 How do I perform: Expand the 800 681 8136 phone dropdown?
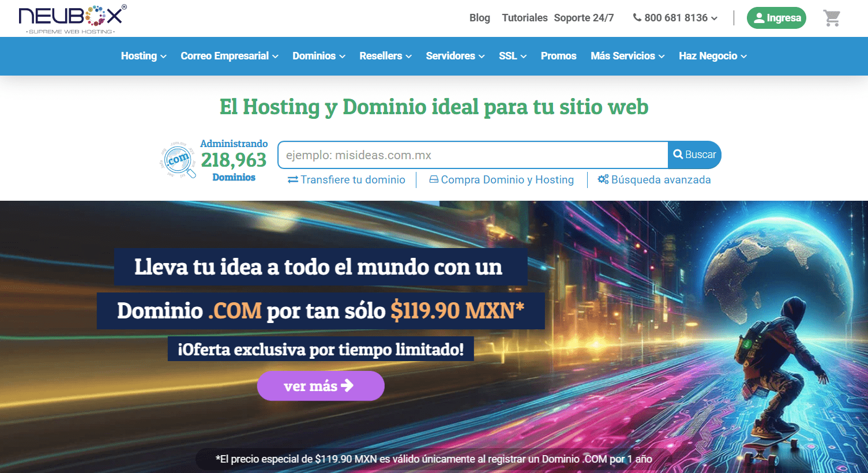pyautogui.click(x=675, y=18)
